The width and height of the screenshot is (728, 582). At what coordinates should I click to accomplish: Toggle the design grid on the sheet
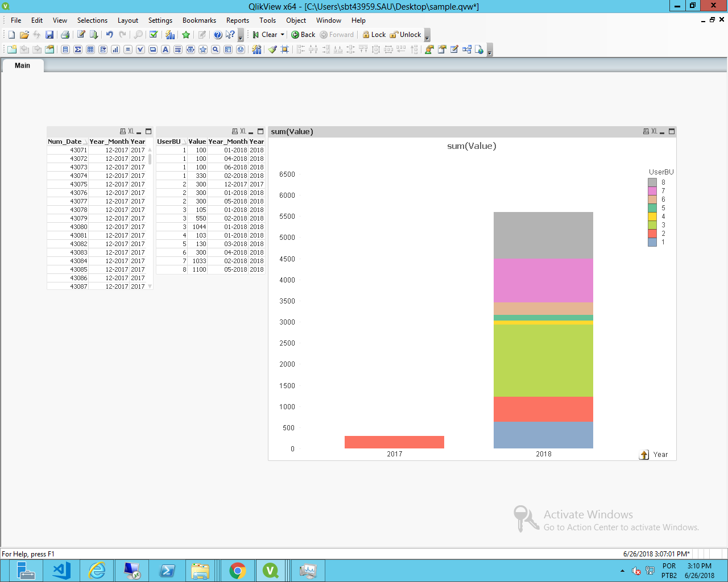(285, 49)
